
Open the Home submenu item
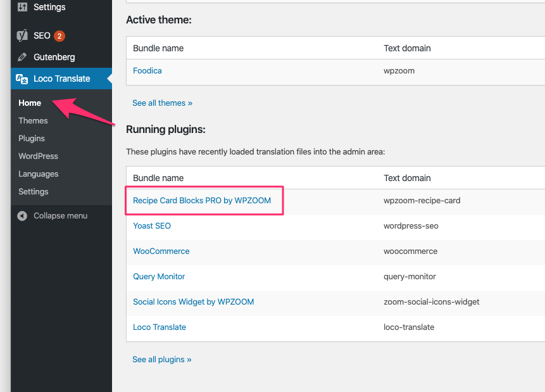click(30, 103)
